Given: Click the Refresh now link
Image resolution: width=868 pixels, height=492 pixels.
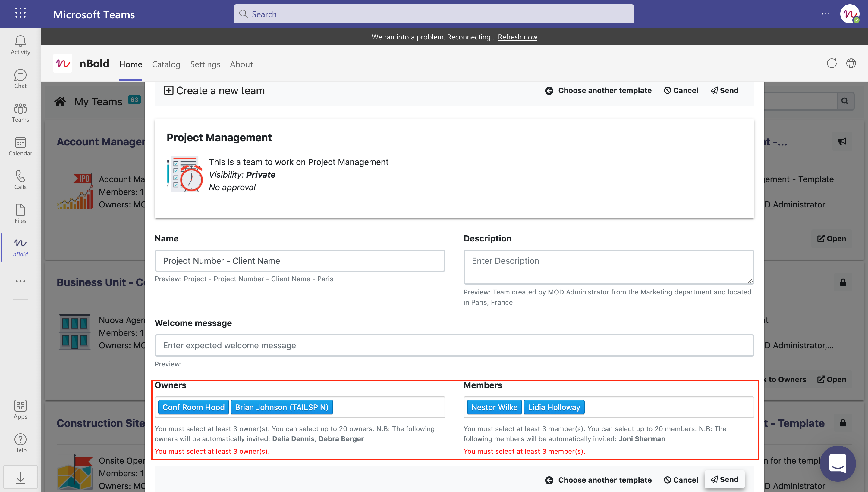Looking at the screenshot, I should point(517,37).
